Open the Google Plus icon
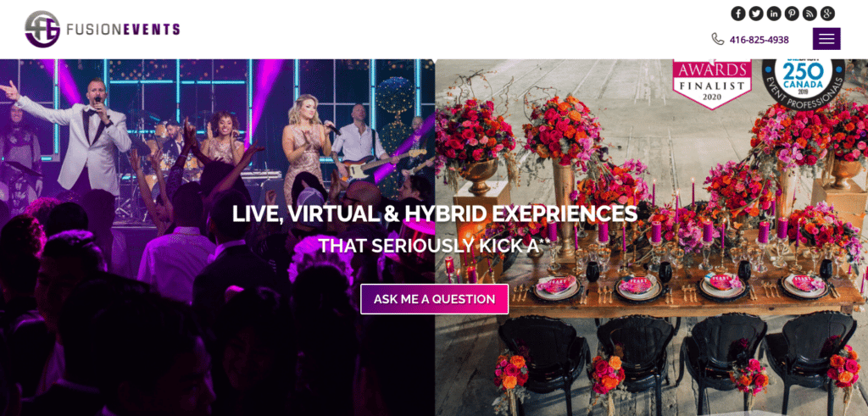The height and width of the screenshot is (416, 868). coord(827,14)
